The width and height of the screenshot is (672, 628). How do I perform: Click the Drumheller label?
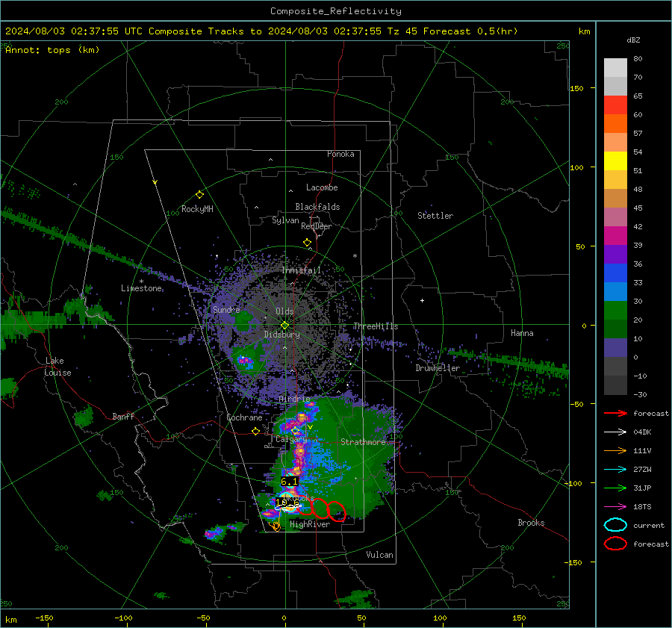click(438, 368)
